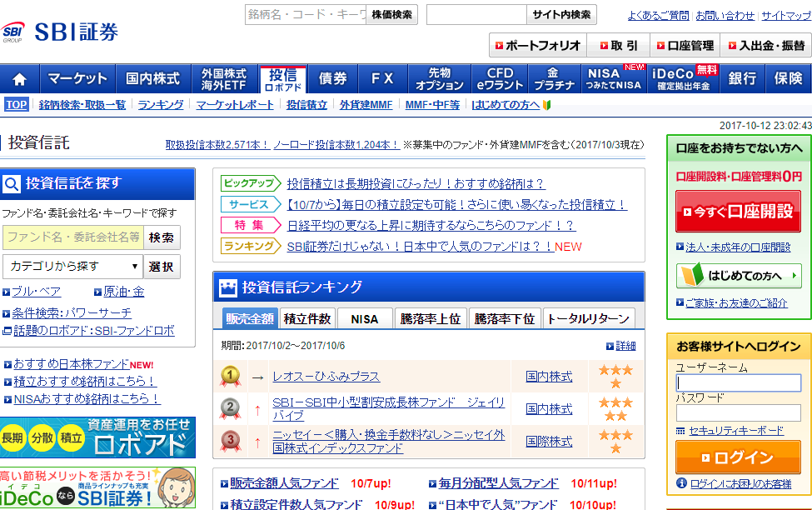Open 入出金・振替 button

click(766, 46)
